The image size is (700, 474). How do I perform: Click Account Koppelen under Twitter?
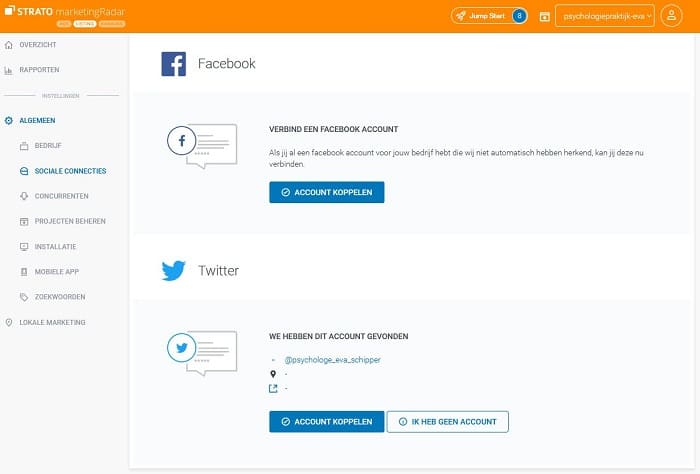point(326,421)
